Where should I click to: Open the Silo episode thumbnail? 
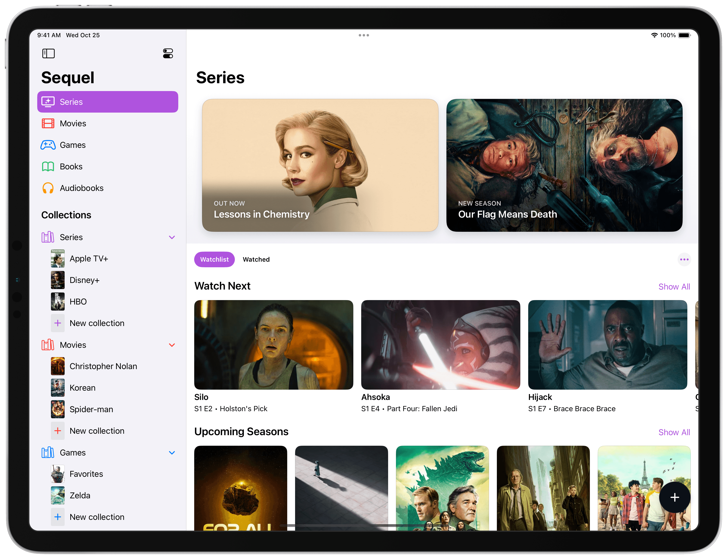274,345
